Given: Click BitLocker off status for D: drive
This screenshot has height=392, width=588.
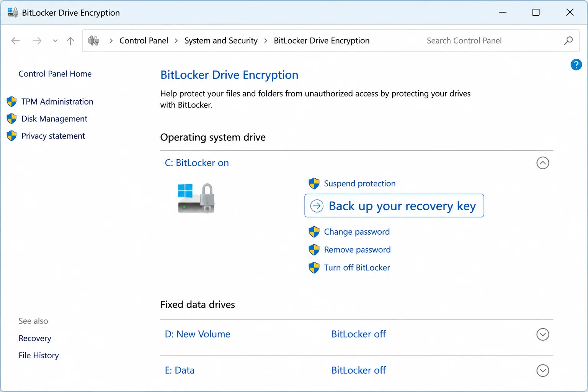Looking at the screenshot, I should point(359,334).
